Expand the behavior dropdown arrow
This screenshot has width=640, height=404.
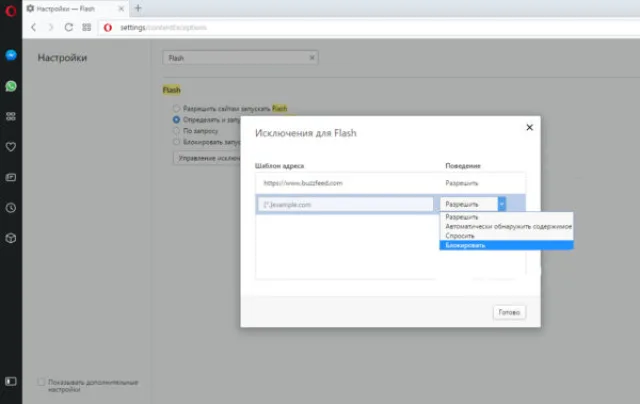coord(502,204)
